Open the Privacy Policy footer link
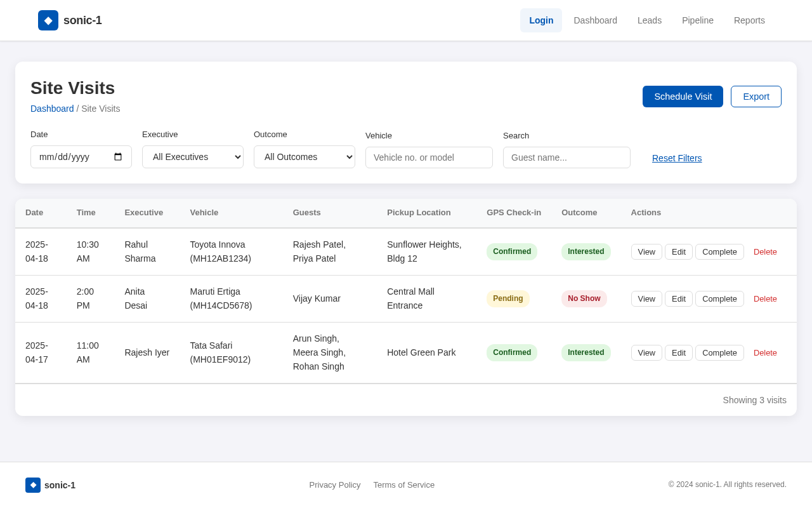Image resolution: width=812 pixels, height=508 pixels. (x=335, y=485)
